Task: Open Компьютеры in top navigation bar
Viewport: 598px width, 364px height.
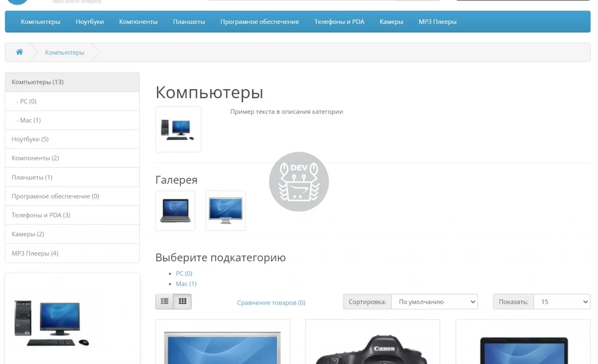Action: [41, 21]
